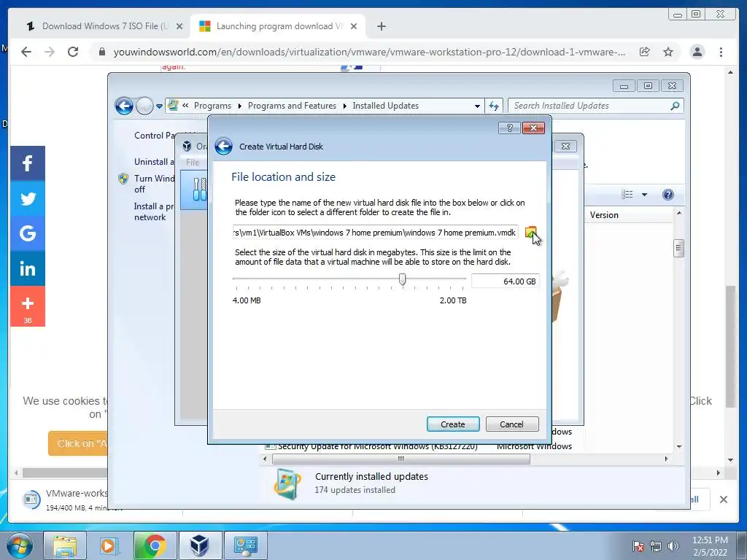The image size is (747, 560).
Task: Open File menu in VirtualBox window
Action: click(193, 163)
